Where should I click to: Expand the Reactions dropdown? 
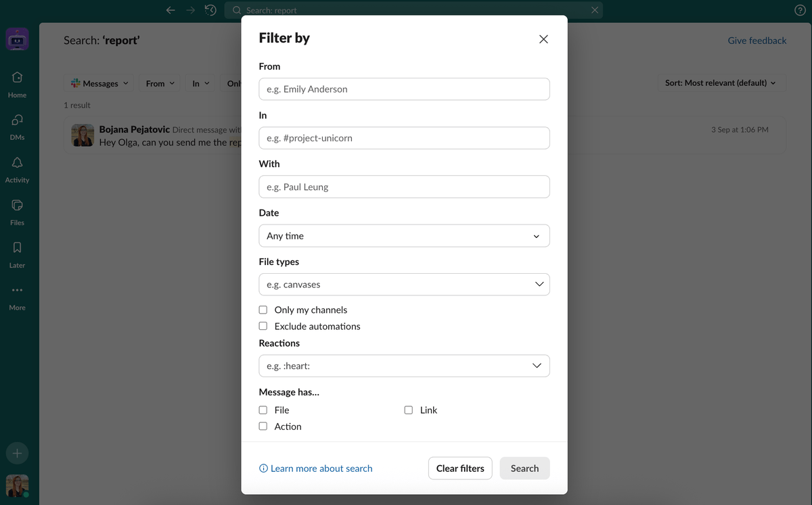[x=404, y=366]
